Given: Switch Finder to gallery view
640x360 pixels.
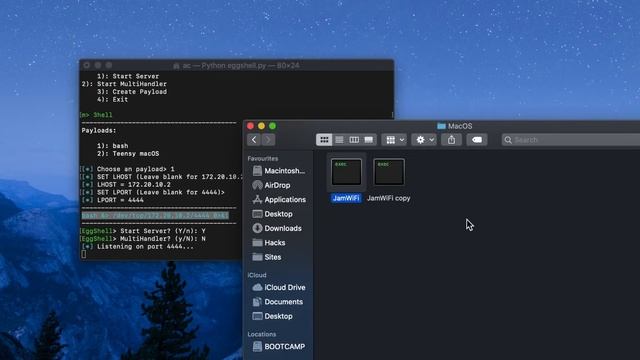Looking at the screenshot, I should pyautogui.click(x=369, y=140).
